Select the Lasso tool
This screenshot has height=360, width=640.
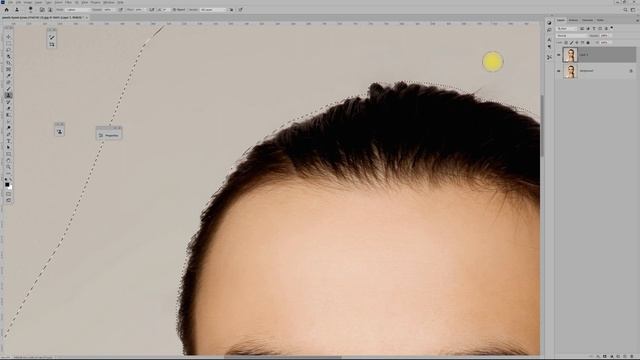click(9, 50)
